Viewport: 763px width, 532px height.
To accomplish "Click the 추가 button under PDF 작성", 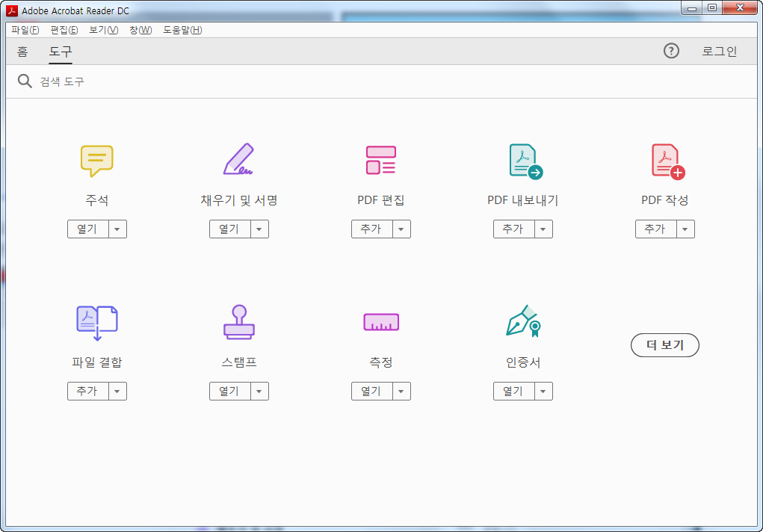I will 656,229.
